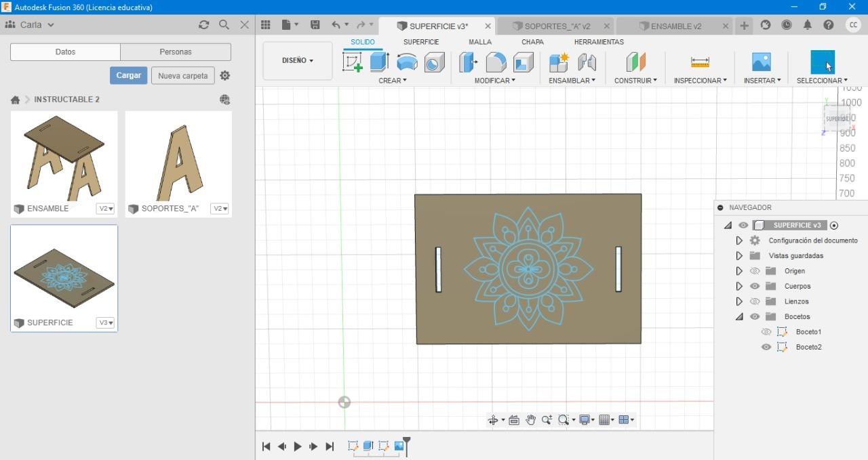The image size is (868, 460).
Task: Open project on web globe icon
Action: click(x=225, y=100)
